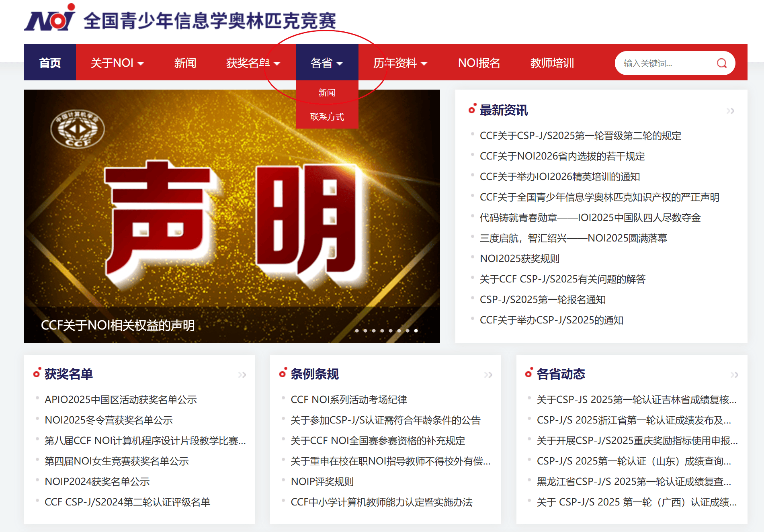The image size is (764, 532).
Task: Expand the 关于NOI dropdown menu
Action: (x=117, y=63)
